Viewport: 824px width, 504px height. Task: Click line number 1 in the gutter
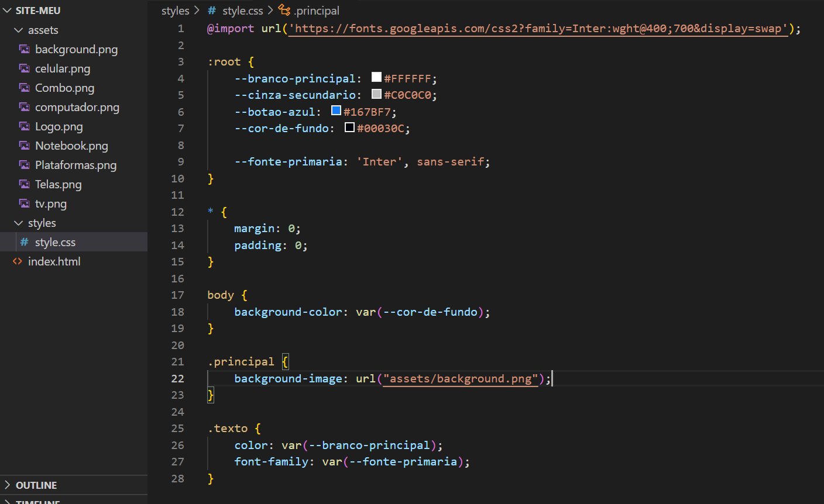(181, 28)
